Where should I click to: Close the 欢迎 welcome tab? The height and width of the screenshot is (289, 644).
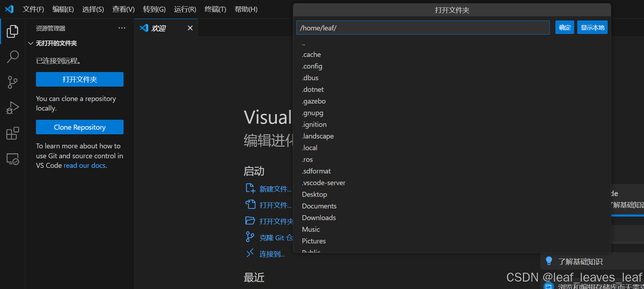tap(190, 28)
